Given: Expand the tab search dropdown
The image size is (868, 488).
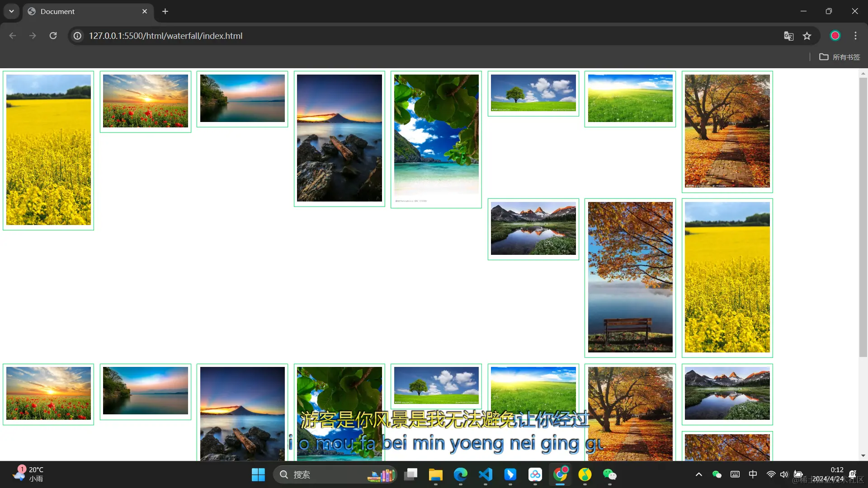Looking at the screenshot, I should [11, 11].
